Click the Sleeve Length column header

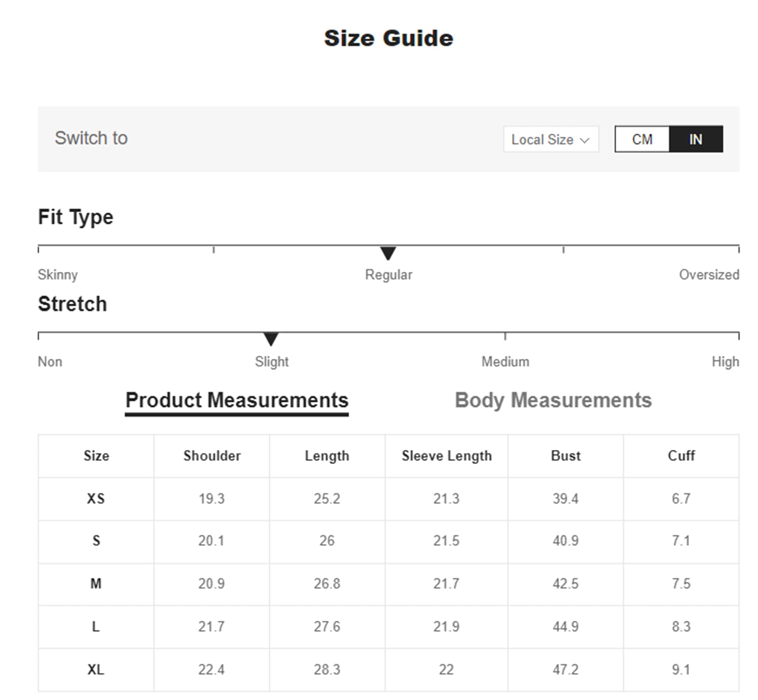point(446,456)
